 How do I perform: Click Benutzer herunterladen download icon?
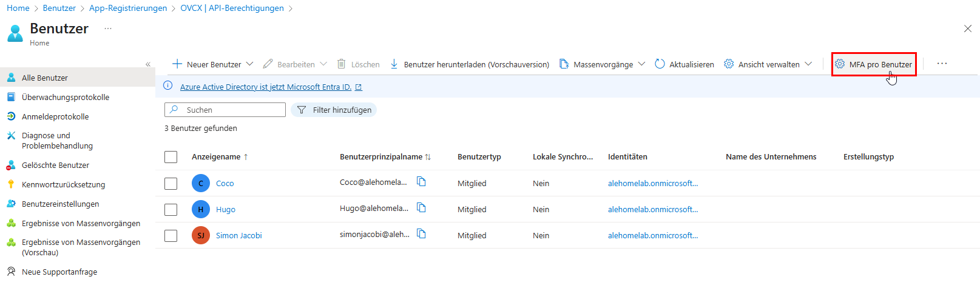pyautogui.click(x=394, y=64)
